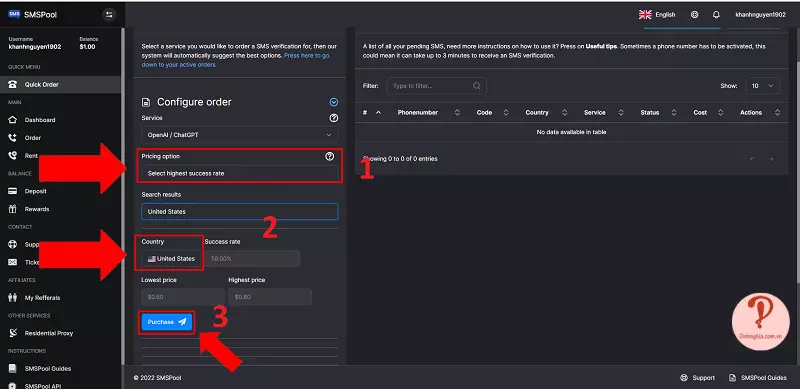Click the Search results United States field

pyautogui.click(x=239, y=211)
